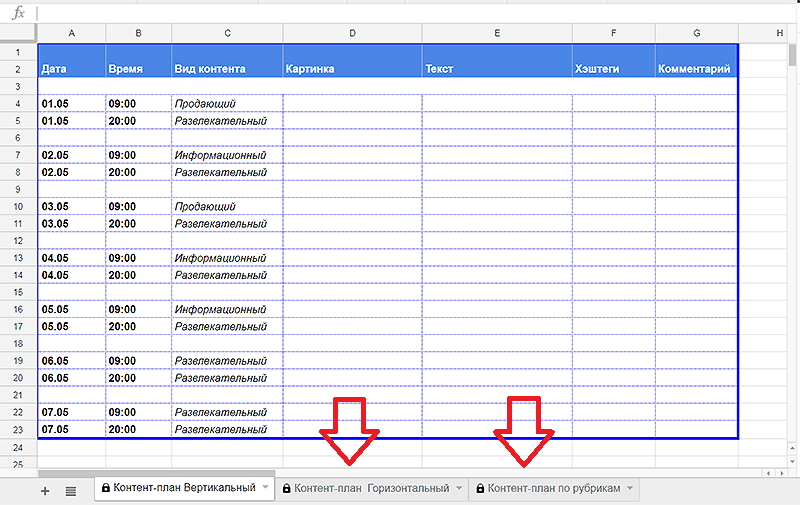
Task: Select column G header
Action: 696,33
